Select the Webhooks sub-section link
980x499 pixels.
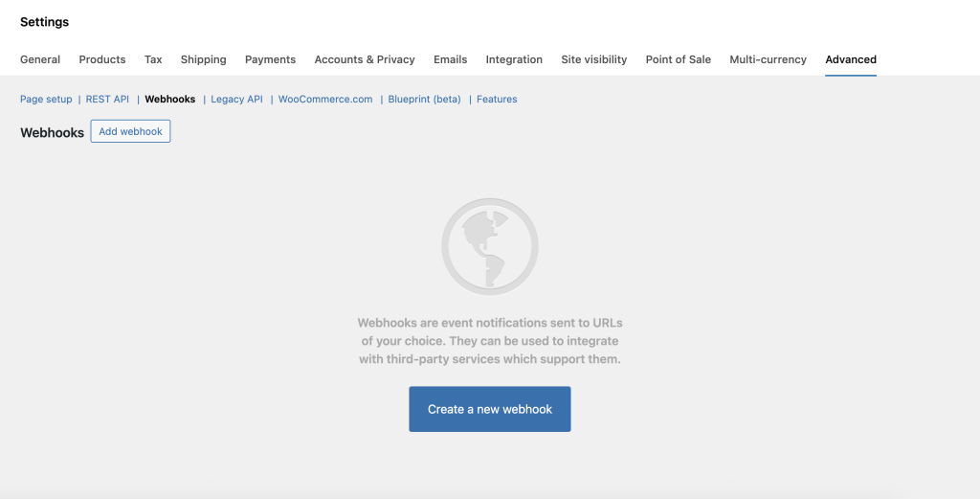(x=170, y=99)
